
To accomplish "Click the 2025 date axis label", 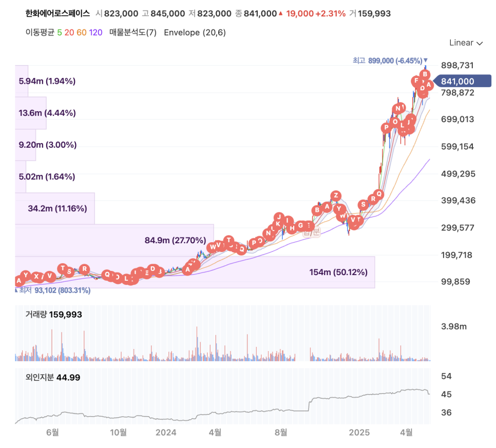I will [359, 432].
